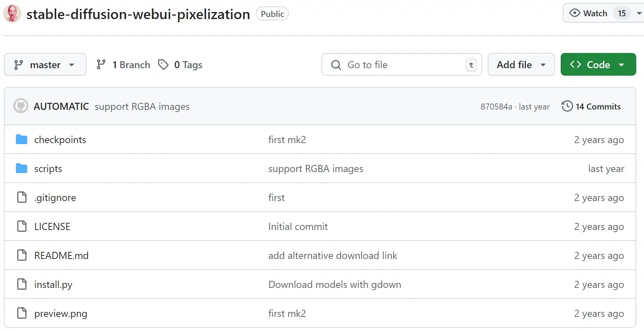Open the 'Initial commit' message link
This screenshot has height=331, width=644.
[298, 226]
